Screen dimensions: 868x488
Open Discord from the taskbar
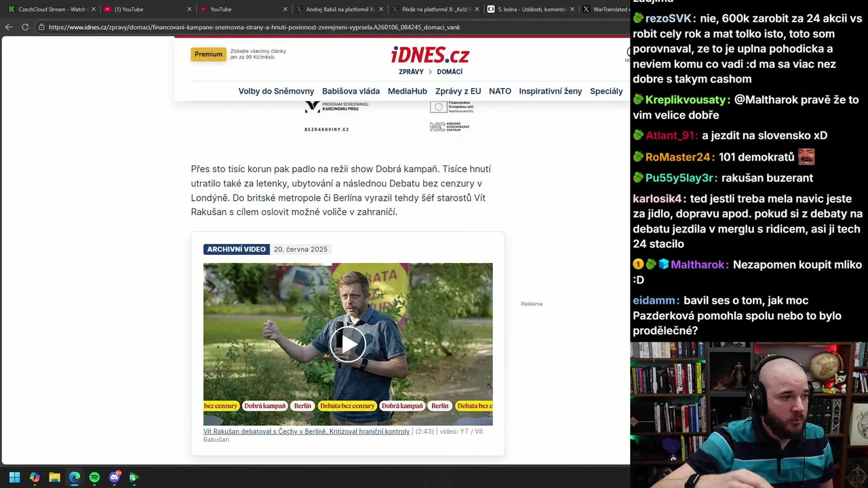tap(115, 477)
